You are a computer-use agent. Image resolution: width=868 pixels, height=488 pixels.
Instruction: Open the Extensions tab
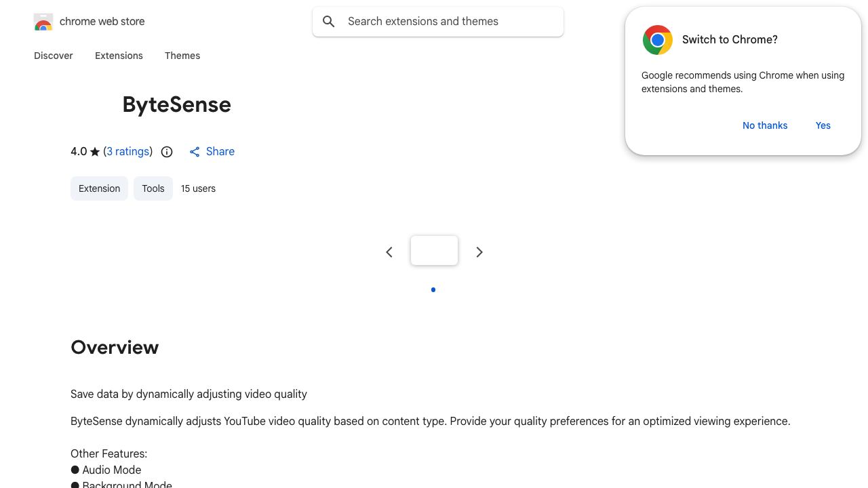[119, 56]
